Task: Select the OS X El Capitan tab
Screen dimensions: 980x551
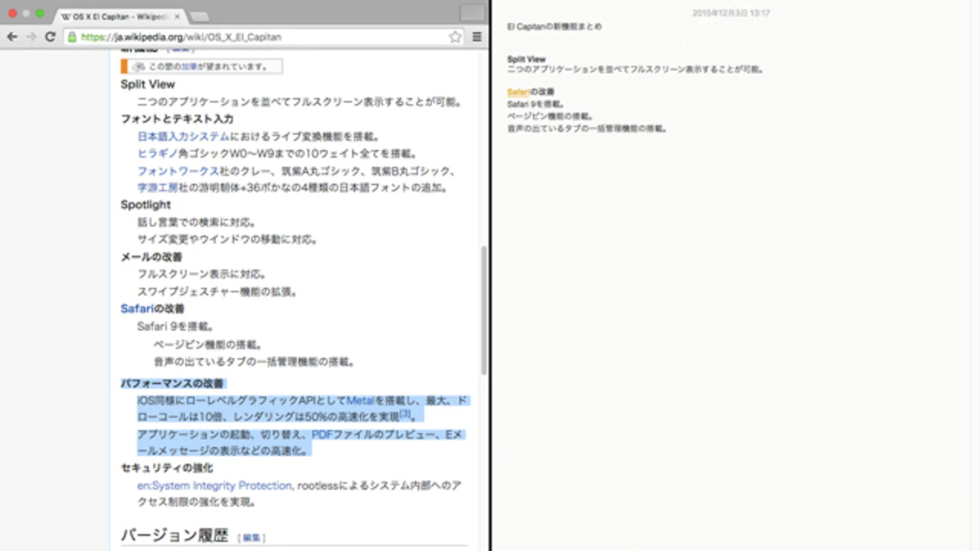Action: pos(119,15)
